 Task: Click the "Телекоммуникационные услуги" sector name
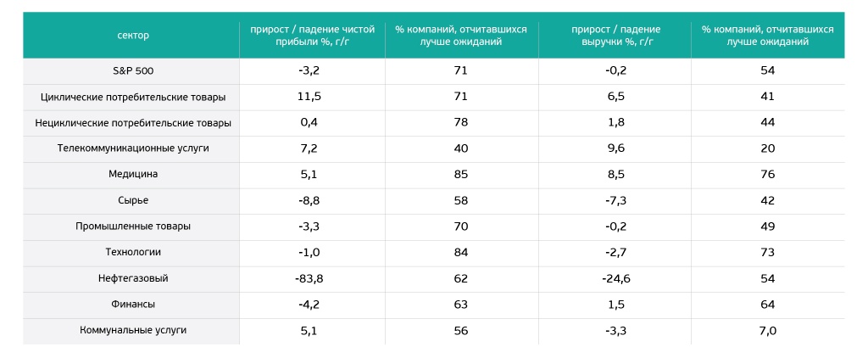[132, 148]
